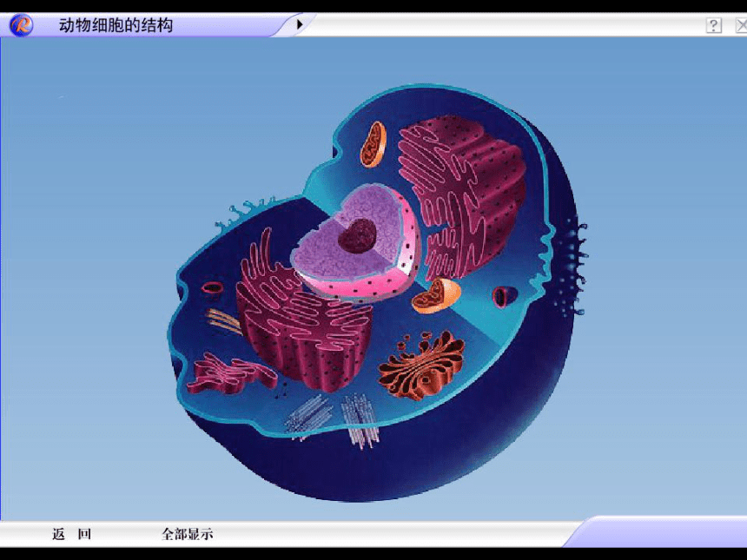Click the title text 动物细胞的结构
Image resolution: width=747 pixels, height=560 pixels.
click(116, 25)
